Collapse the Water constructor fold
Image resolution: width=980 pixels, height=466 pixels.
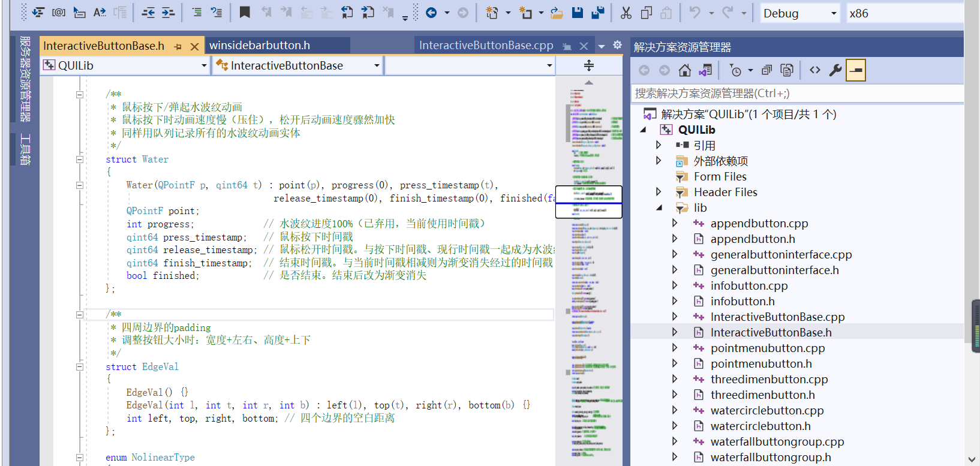(x=79, y=185)
